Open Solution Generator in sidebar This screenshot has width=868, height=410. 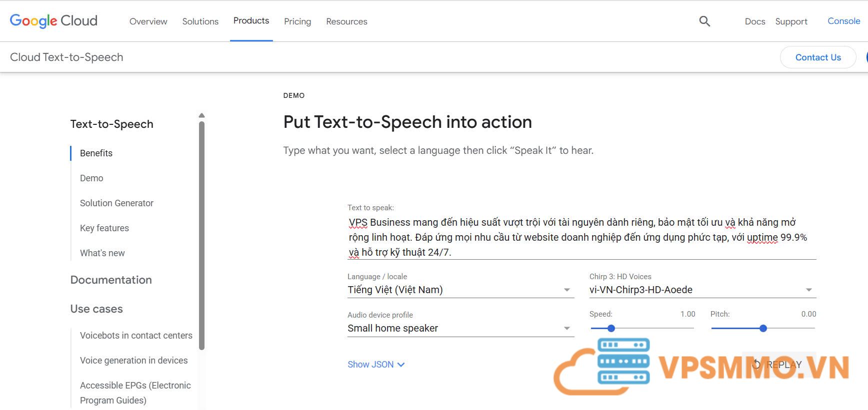pyautogui.click(x=116, y=203)
